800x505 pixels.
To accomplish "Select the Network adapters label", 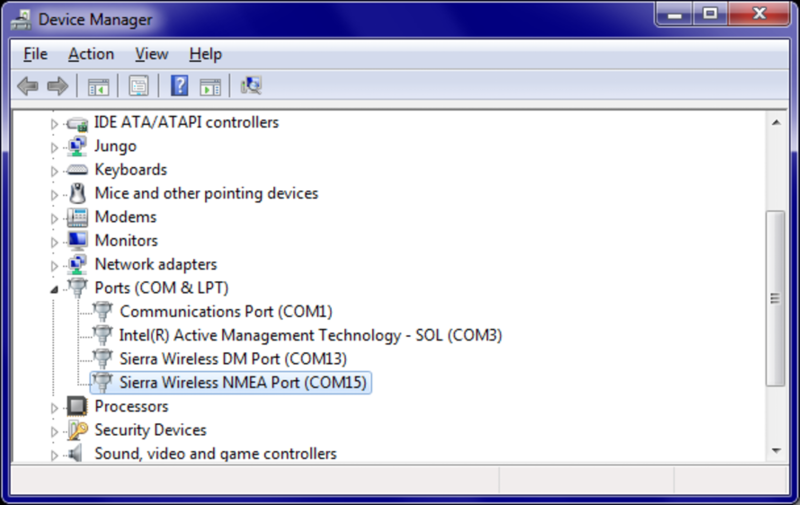I will point(156,264).
